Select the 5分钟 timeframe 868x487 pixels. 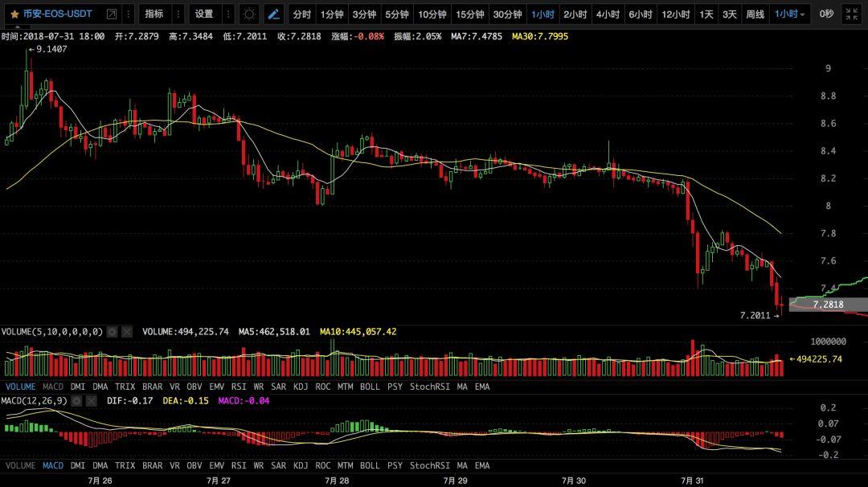396,14
